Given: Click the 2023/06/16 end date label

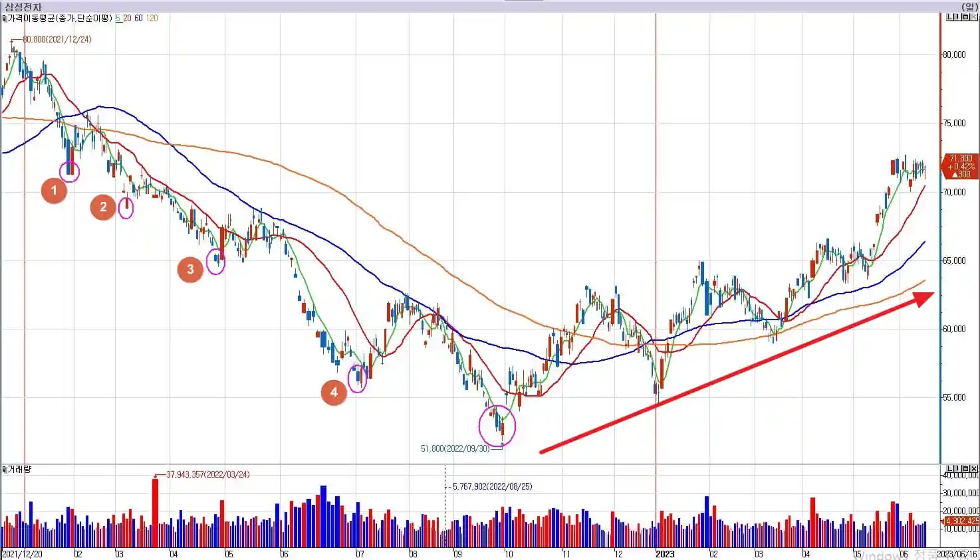Looking at the screenshot, I should click(x=958, y=554).
